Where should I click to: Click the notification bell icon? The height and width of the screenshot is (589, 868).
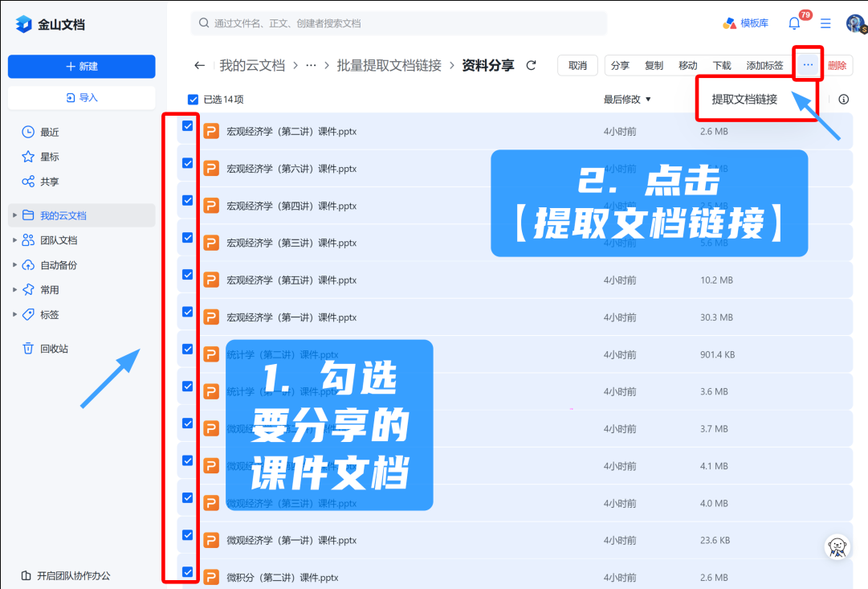[794, 23]
